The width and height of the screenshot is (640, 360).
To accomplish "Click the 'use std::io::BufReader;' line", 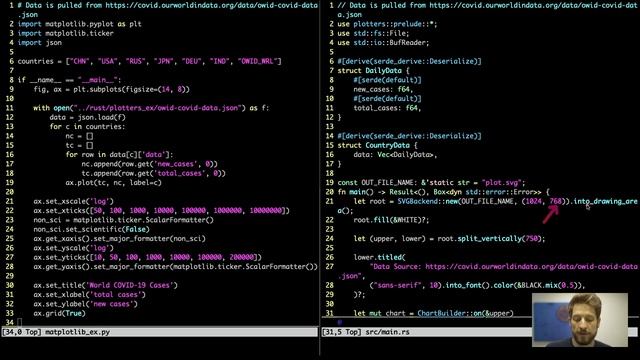I will tap(383, 43).
